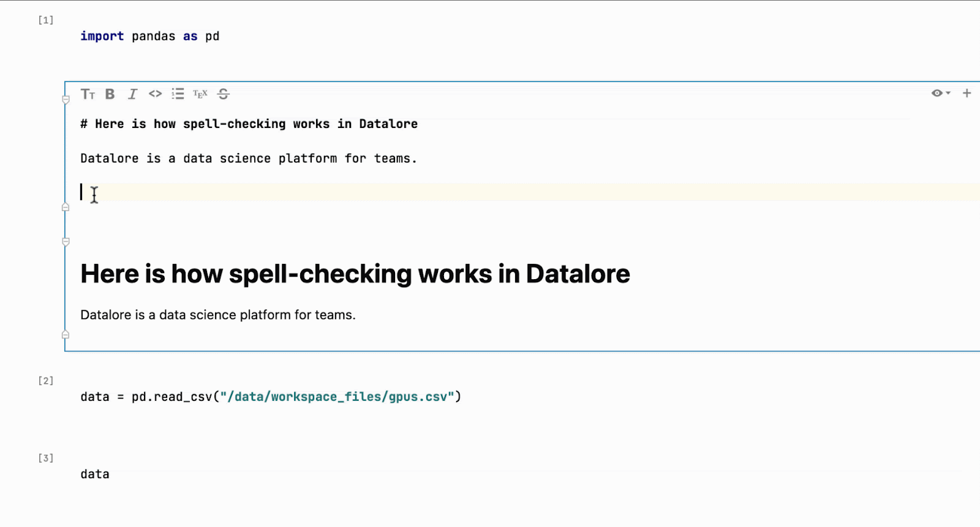Apply strikethrough formatting
The width and height of the screenshot is (980, 527).
[224, 94]
